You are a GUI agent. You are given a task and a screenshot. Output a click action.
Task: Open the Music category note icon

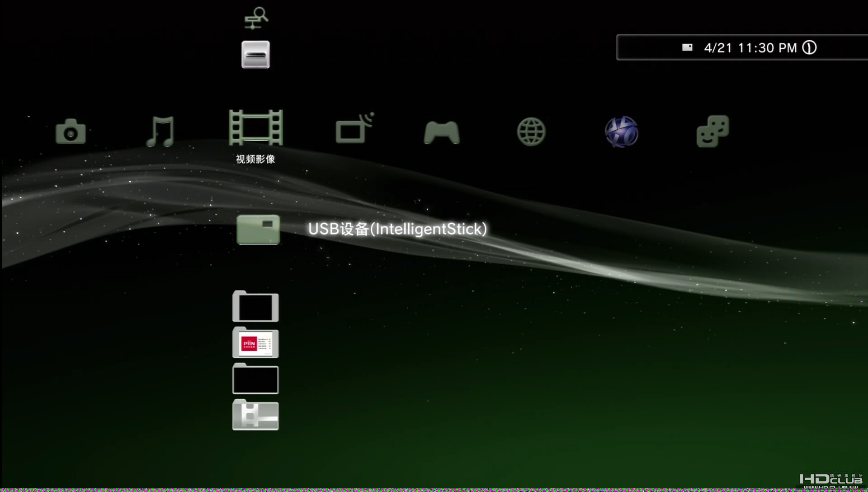160,131
